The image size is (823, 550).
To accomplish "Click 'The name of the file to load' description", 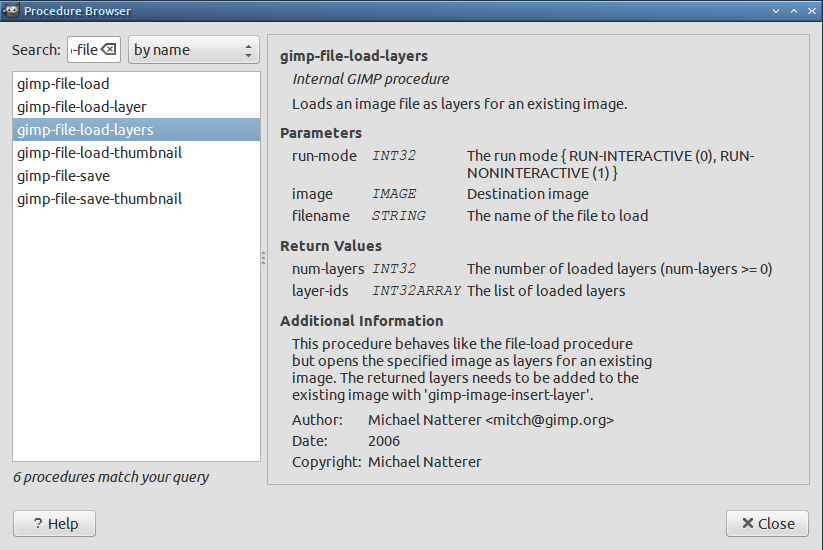I will tap(557, 216).
